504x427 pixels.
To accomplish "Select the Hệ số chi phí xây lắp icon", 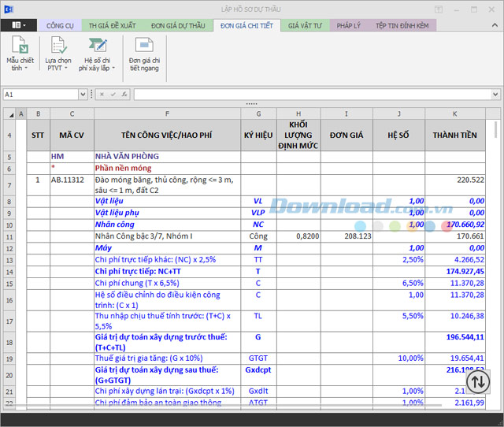I will point(97,47).
